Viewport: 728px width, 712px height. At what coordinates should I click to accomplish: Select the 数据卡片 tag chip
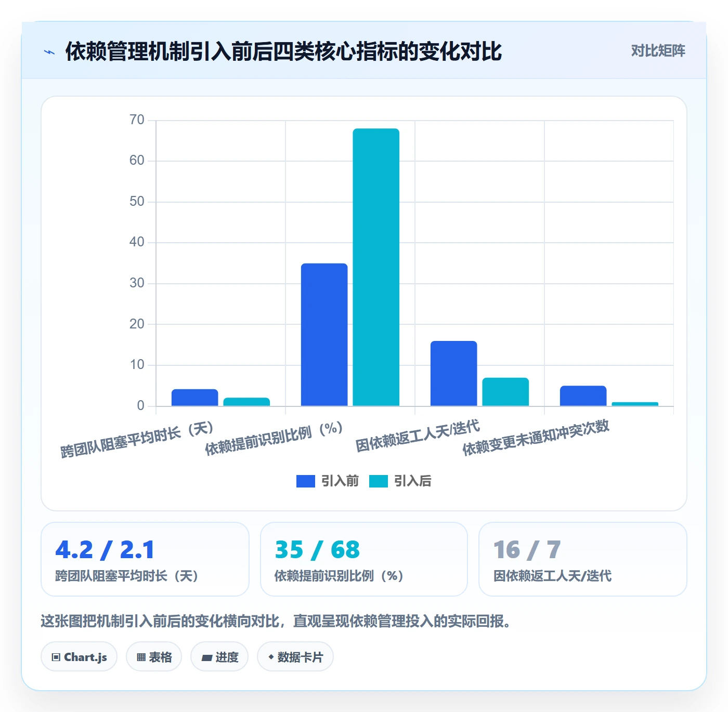point(295,657)
